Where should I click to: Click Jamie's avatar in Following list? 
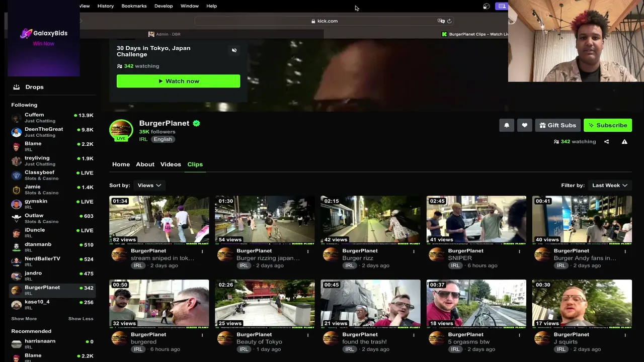point(17,190)
